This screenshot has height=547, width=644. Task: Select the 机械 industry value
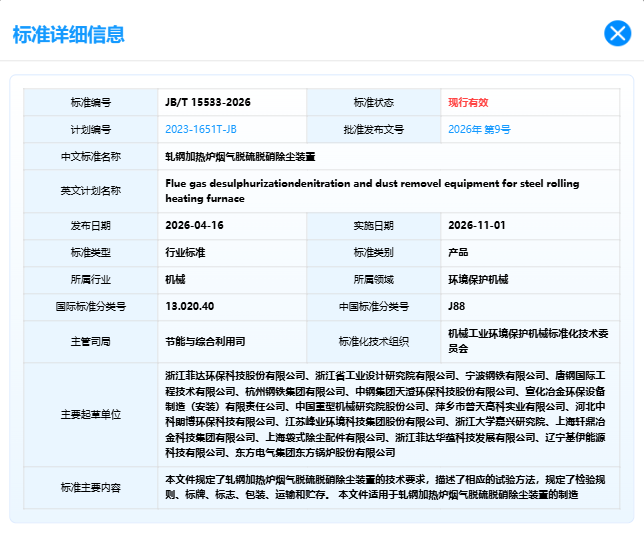[175, 280]
